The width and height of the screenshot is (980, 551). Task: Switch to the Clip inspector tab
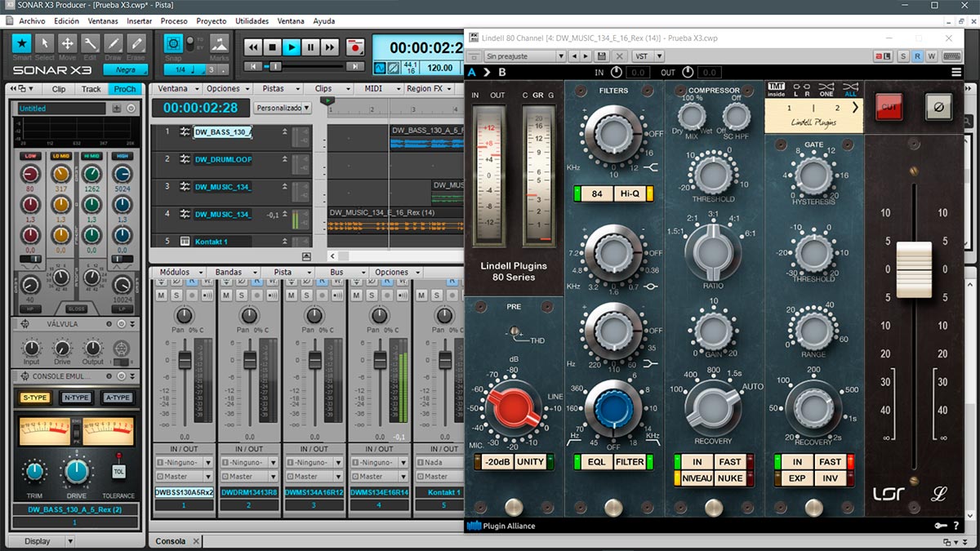tap(59, 89)
